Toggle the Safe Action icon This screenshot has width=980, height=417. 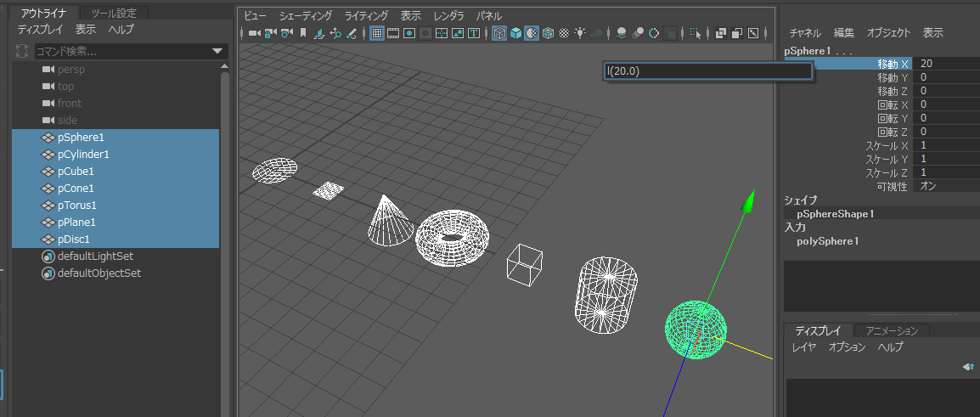tap(458, 32)
